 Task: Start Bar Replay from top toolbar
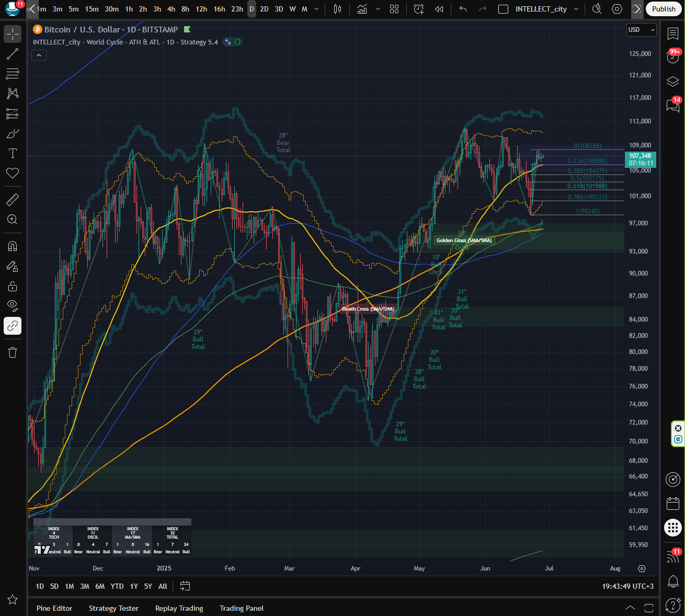439,9
